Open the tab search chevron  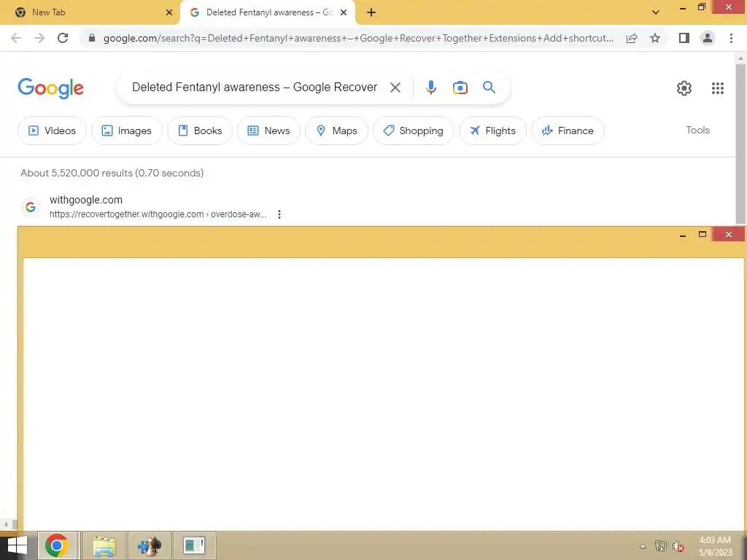coord(656,12)
